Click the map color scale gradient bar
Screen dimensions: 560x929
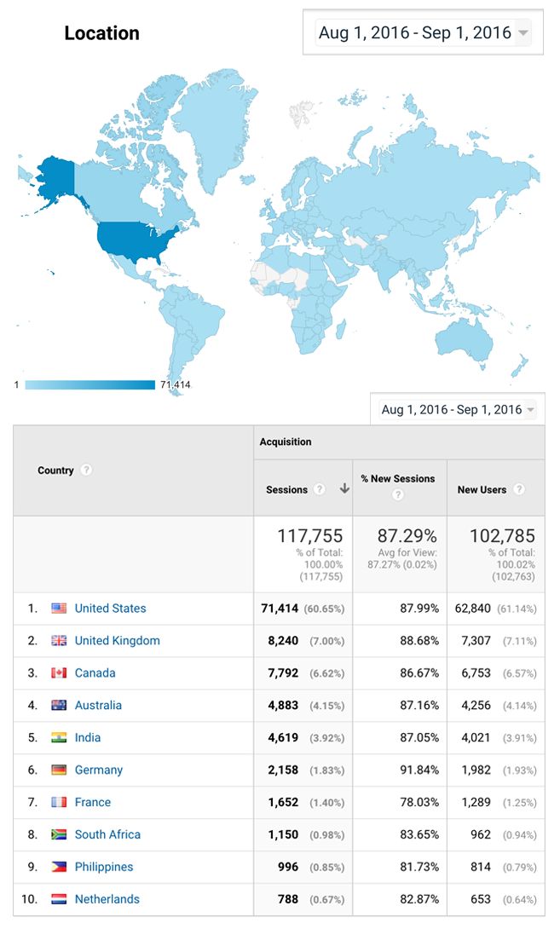(90, 385)
